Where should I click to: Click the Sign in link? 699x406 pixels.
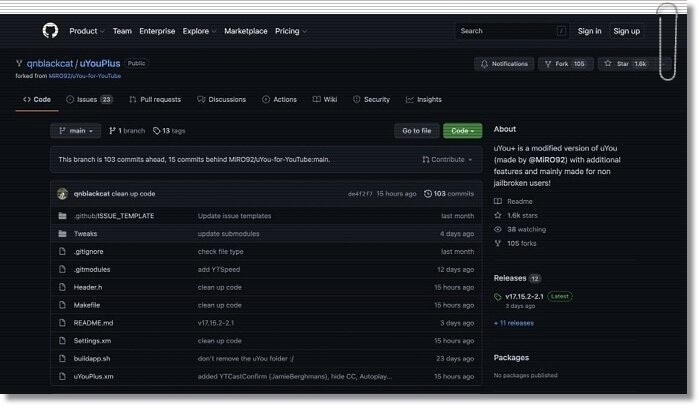tap(589, 31)
